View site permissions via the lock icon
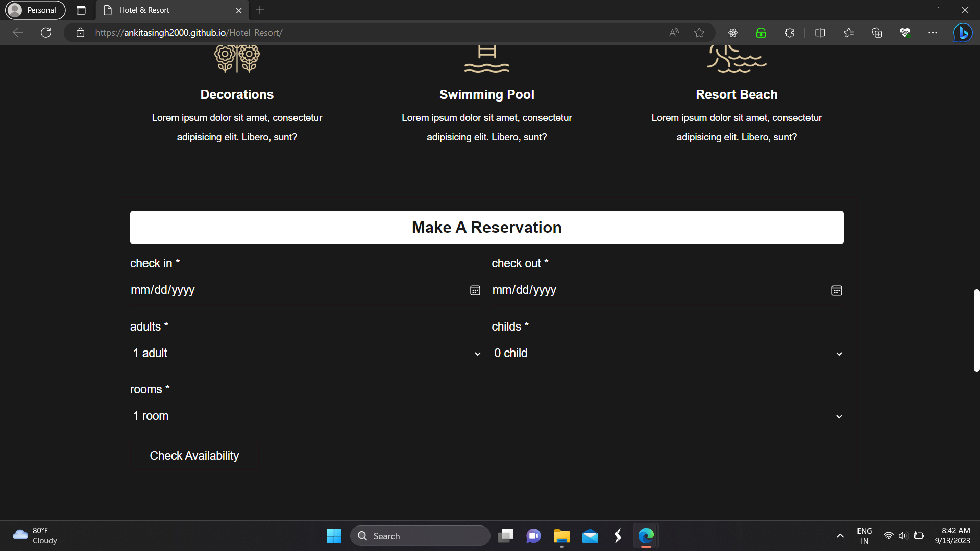 pyautogui.click(x=80, y=33)
